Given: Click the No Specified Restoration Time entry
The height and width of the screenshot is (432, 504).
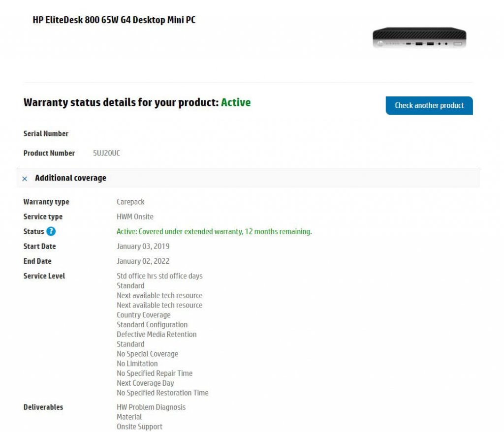Looking at the screenshot, I should tap(162, 393).
